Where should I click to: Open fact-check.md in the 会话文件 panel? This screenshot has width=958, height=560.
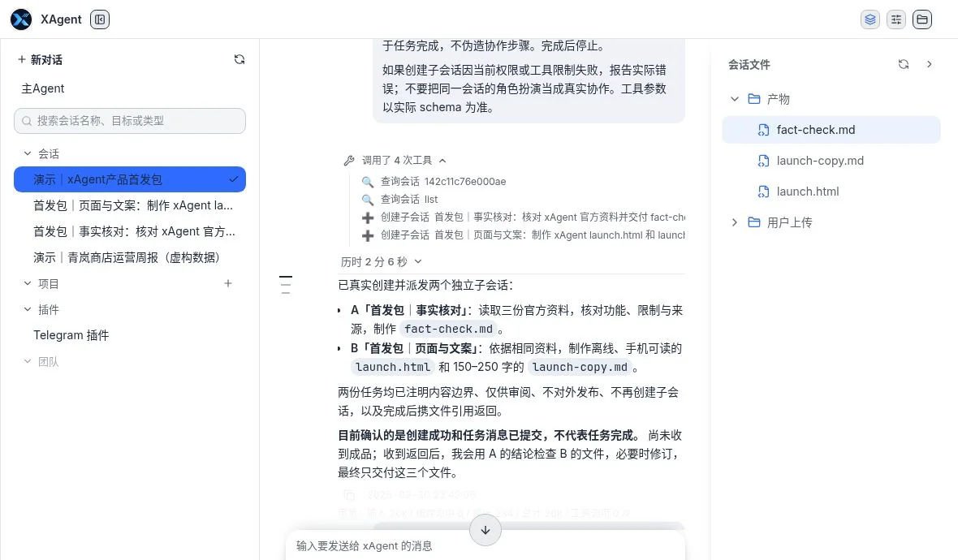(x=831, y=130)
